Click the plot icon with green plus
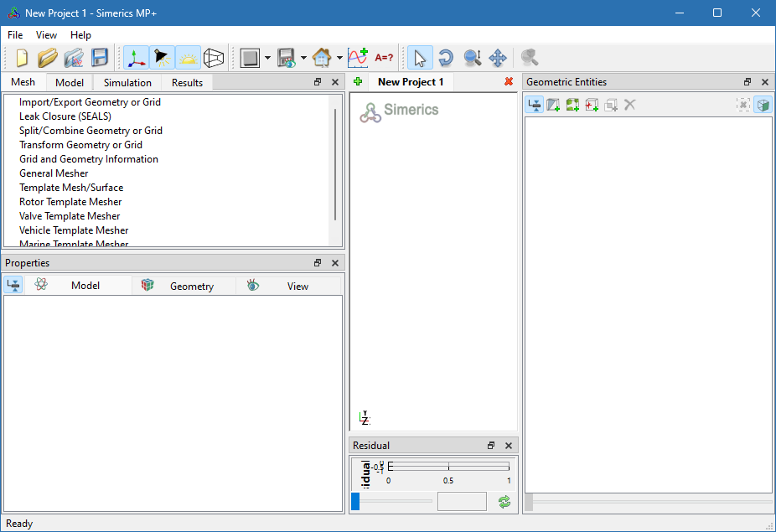 358,58
